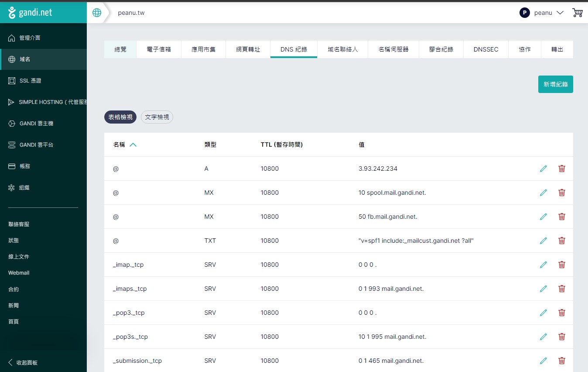The image size is (588, 372).
Task: Open 組織 in sidebar
Action: (43, 188)
